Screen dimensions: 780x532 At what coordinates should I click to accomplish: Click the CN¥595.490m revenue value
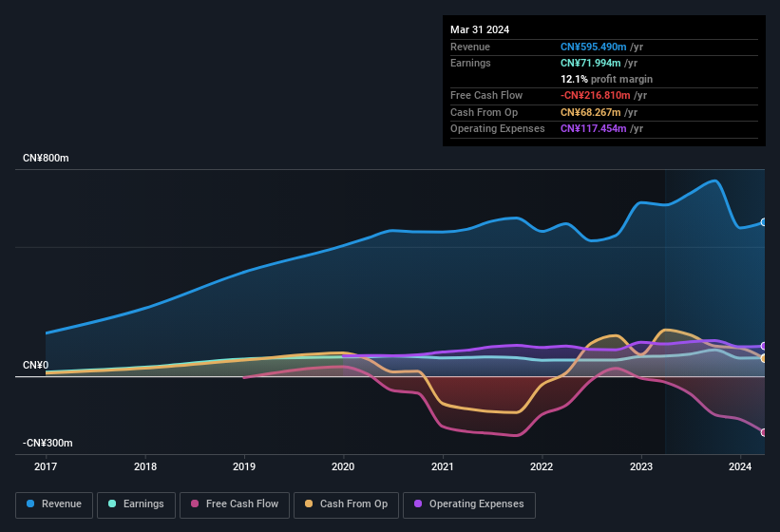click(593, 47)
